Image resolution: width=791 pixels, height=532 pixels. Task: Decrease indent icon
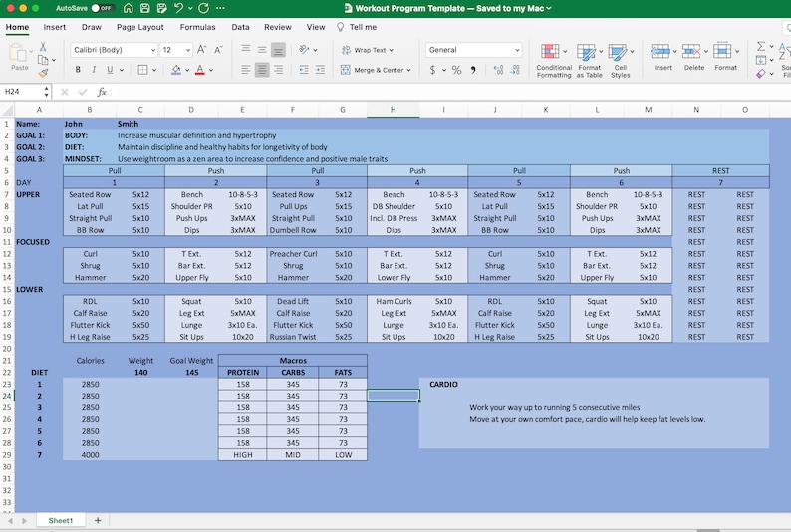click(x=304, y=70)
